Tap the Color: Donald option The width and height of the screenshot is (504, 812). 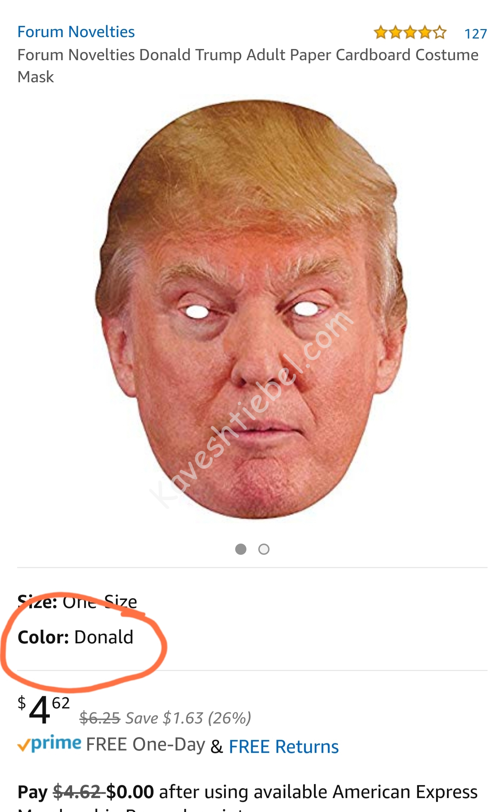coord(76,637)
